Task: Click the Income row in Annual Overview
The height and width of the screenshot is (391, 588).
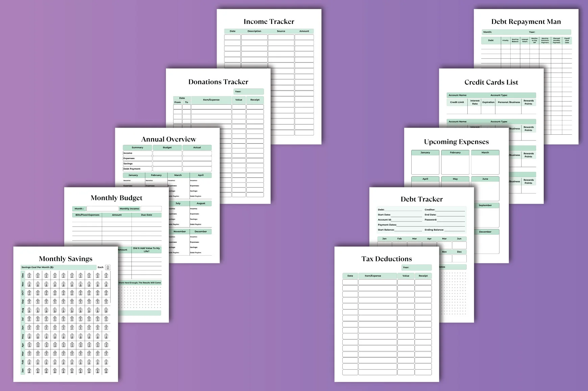Action: 167,153
